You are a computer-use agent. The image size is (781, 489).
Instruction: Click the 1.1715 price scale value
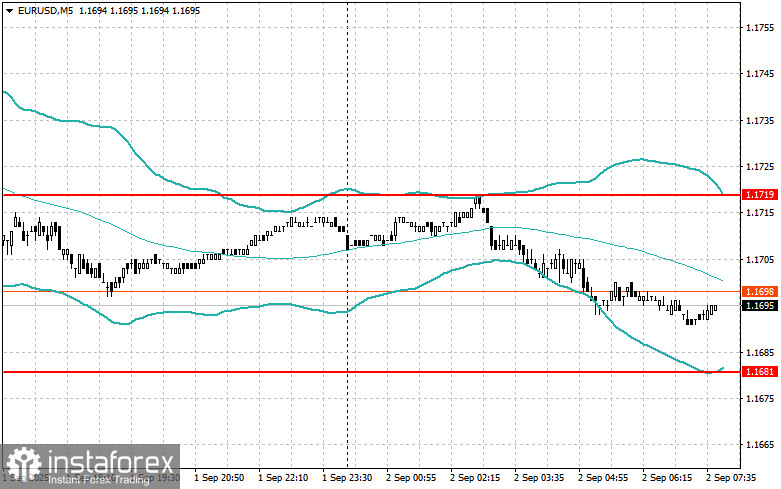(x=760, y=213)
